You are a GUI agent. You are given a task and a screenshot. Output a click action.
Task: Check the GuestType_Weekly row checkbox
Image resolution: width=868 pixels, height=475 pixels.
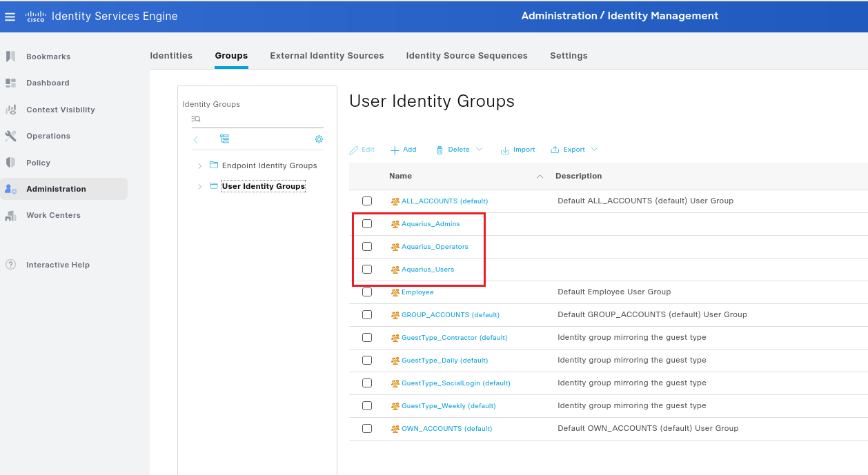point(367,405)
